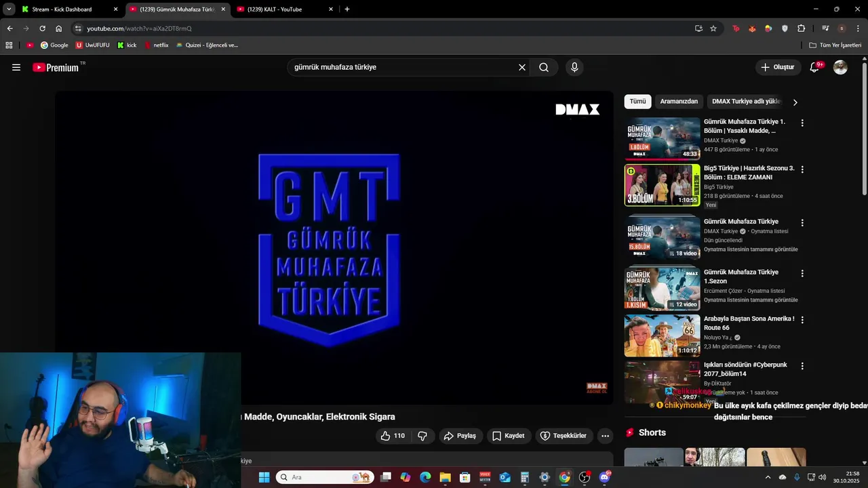This screenshot has height=488, width=868.
Task: Open Gümrük Muhafaza Türkiye 18 video playlist
Action: (662, 238)
